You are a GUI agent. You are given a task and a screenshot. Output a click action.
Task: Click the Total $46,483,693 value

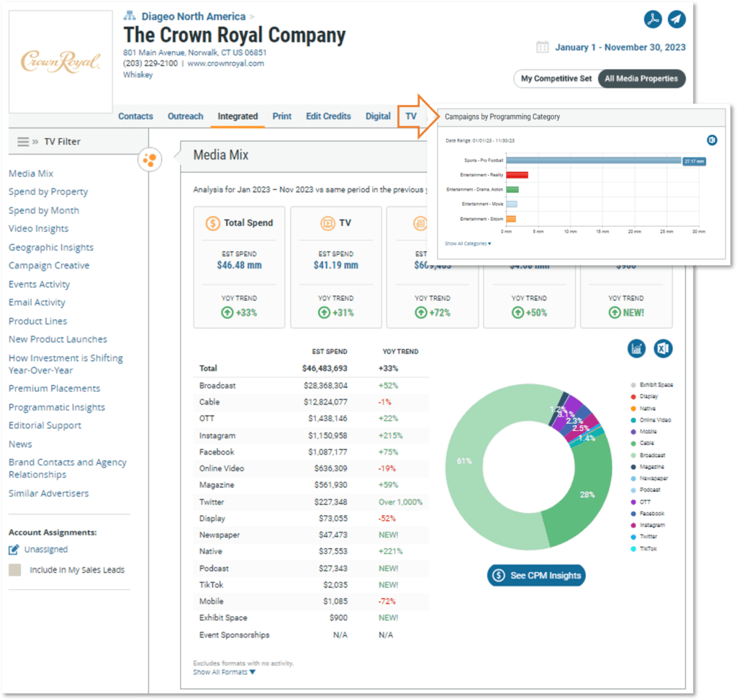(x=325, y=368)
